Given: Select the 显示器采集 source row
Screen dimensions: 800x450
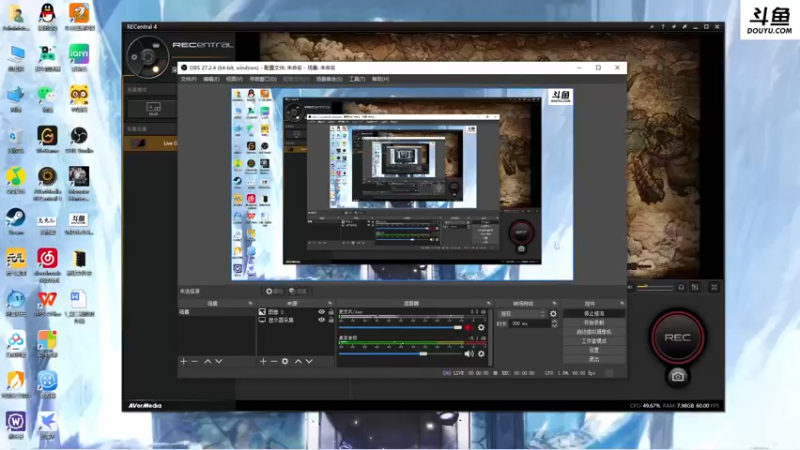Looking at the screenshot, I should [296, 320].
